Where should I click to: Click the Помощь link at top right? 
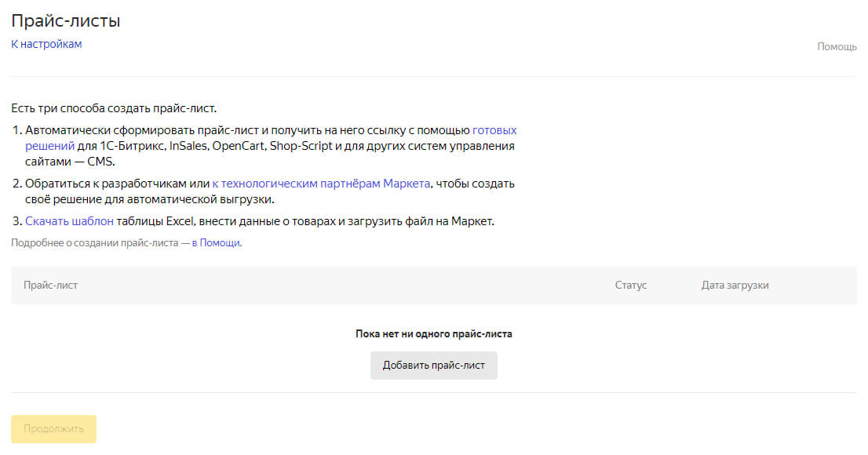coord(837,47)
